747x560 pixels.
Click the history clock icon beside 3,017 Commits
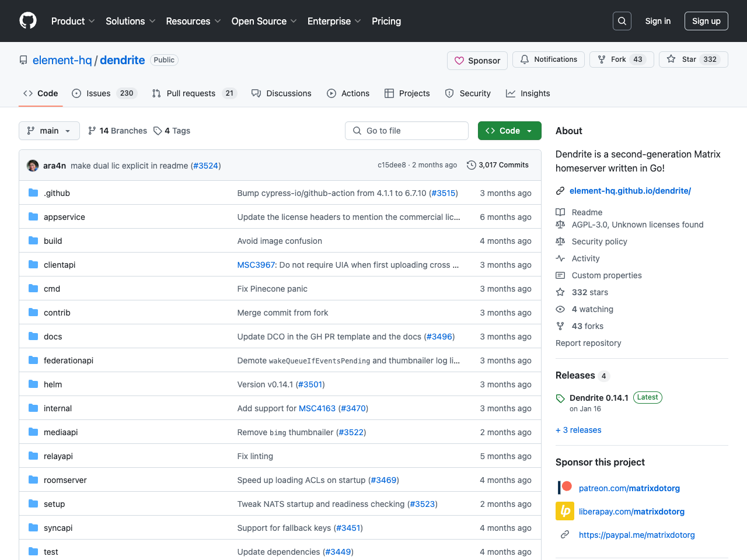coord(472,165)
